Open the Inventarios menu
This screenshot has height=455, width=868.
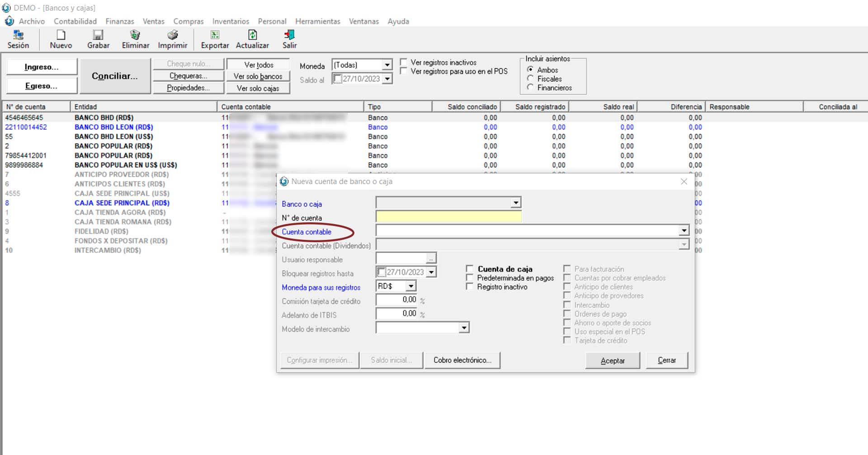pyautogui.click(x=231, y=21)
